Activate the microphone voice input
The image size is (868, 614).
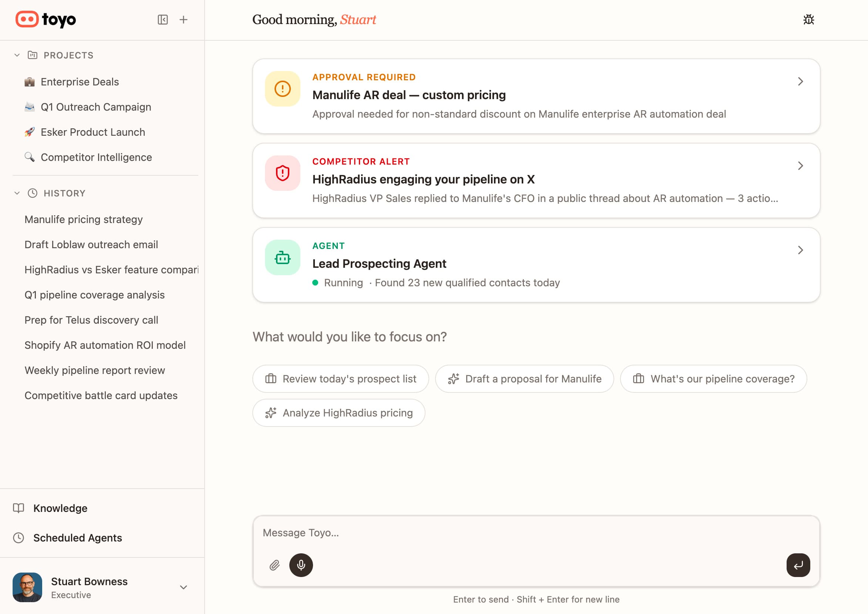click(x=301, y=565)
